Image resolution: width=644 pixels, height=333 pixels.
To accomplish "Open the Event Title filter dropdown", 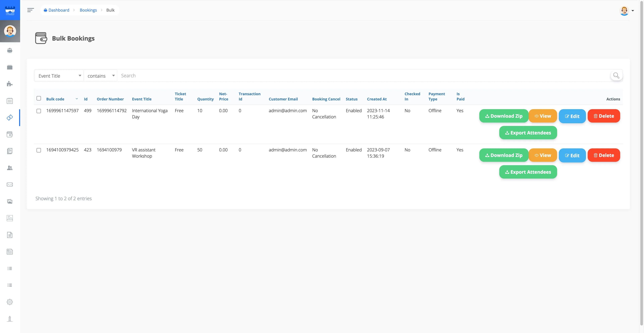I will pos(59,76).
